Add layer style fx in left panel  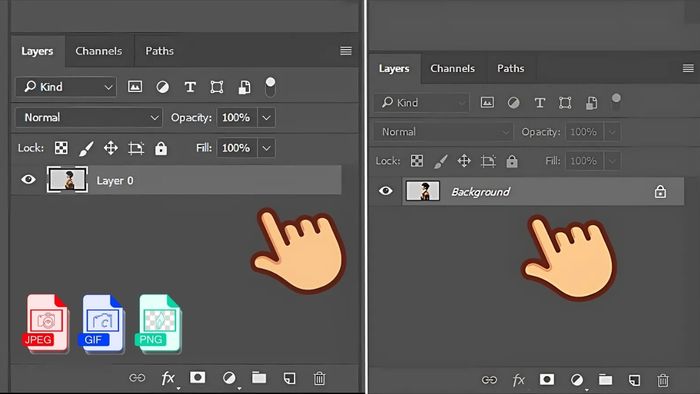point(168,378)
